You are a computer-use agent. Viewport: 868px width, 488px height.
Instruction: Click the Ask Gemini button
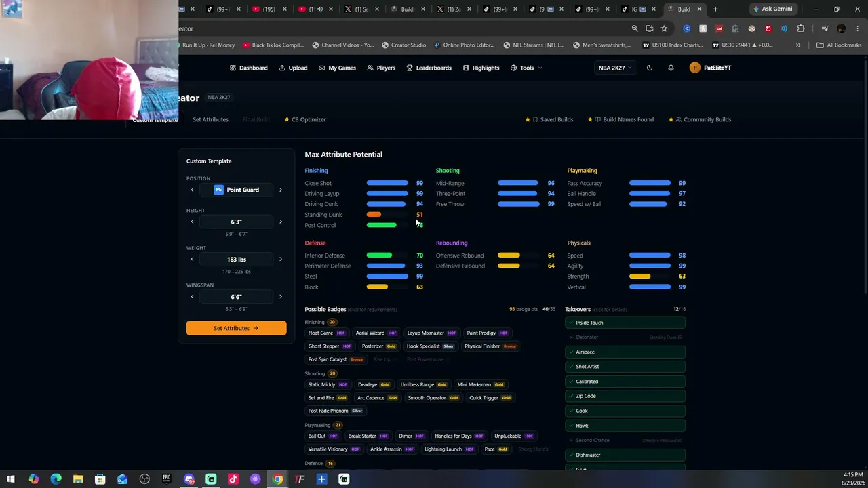tap(772, 9)
